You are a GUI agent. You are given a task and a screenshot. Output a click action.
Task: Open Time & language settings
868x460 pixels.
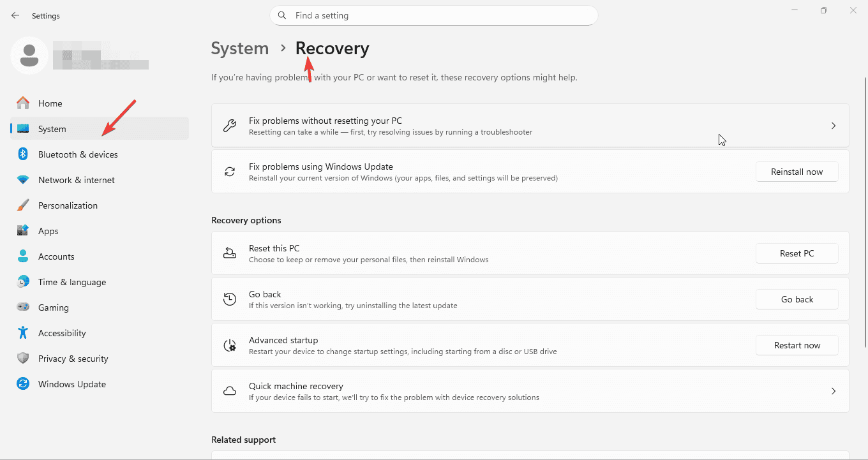(x=100, y=282)
